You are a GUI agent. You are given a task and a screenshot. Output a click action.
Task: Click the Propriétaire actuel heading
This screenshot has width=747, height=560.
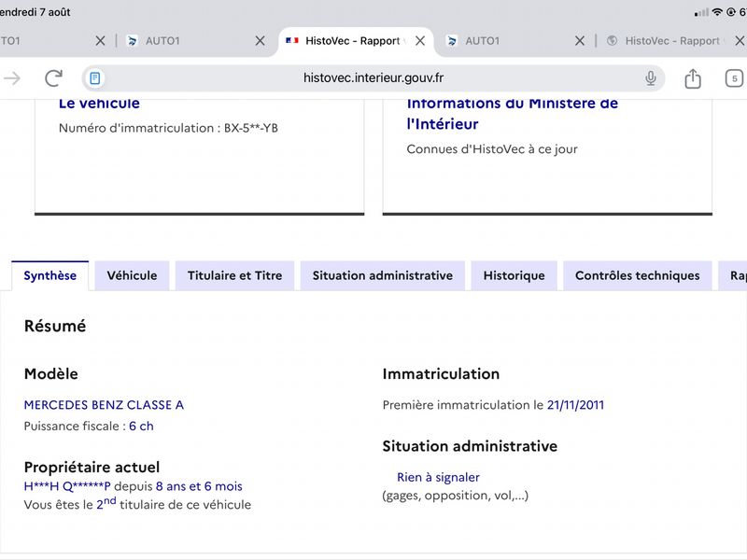(x=92, y=468)
